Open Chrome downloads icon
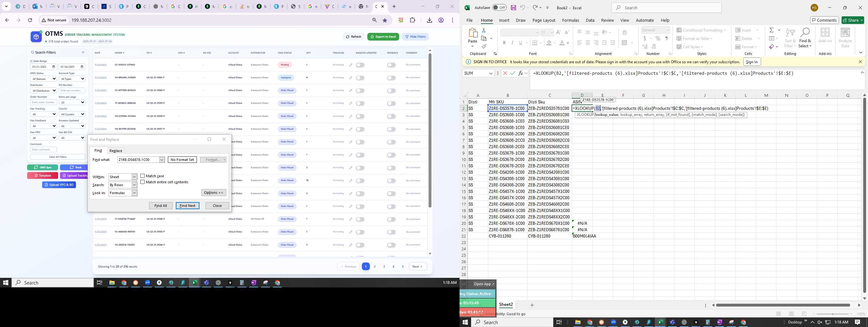 429,20
